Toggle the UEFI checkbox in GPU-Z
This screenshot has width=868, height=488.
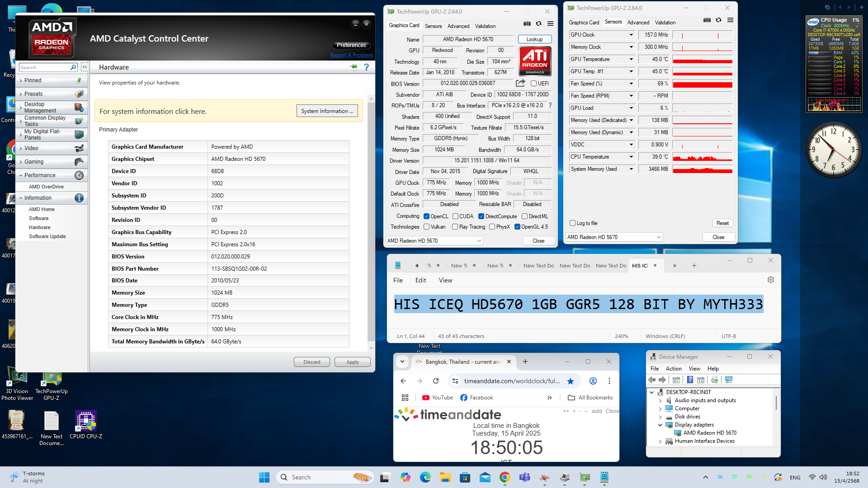tap(533, 84)
